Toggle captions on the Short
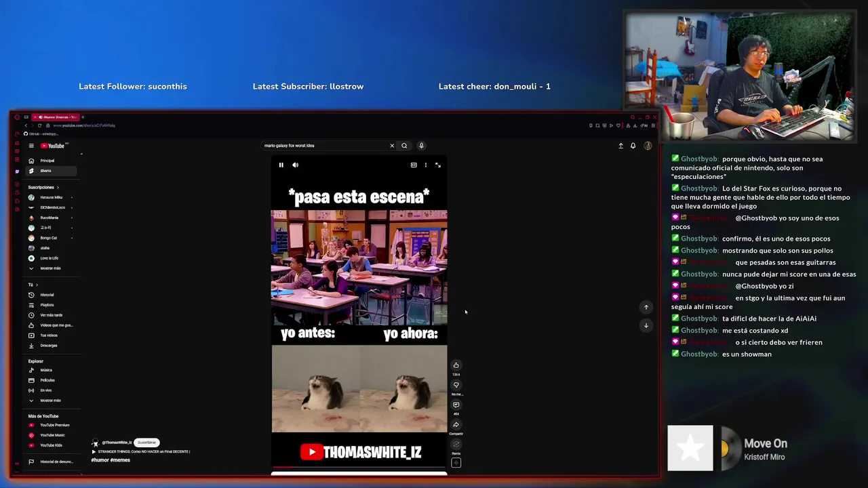The width and height of the screenshot is (868, 488). pyautogui.click(x=414, y=165)
